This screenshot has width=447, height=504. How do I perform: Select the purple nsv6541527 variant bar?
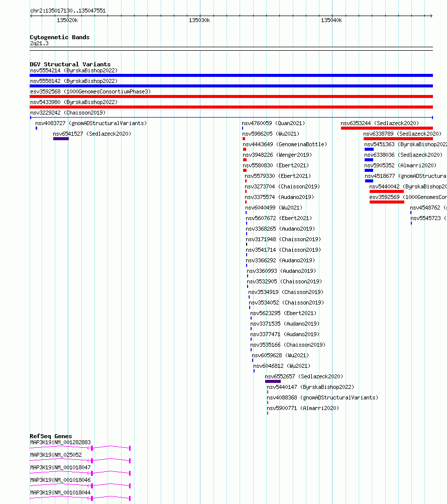pos(61,139)
